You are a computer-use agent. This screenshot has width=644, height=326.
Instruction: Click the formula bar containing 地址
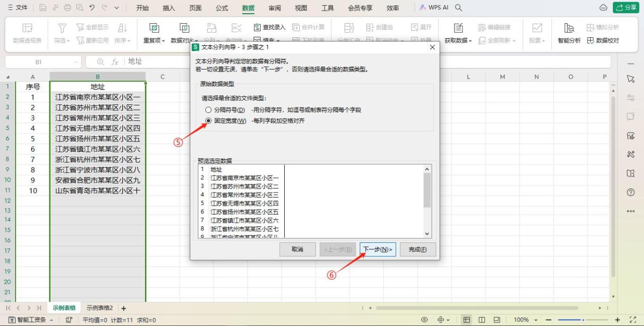[367, 61]
